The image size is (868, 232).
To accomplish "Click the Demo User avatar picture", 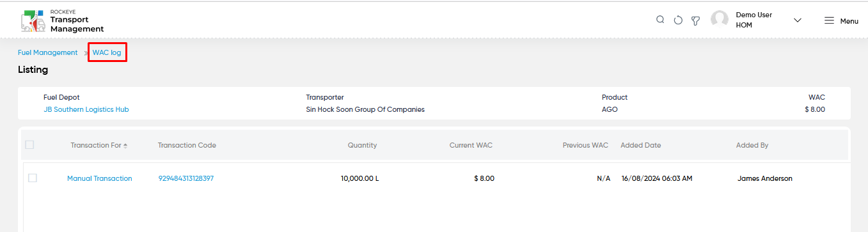I will click(x=720, y=20).
